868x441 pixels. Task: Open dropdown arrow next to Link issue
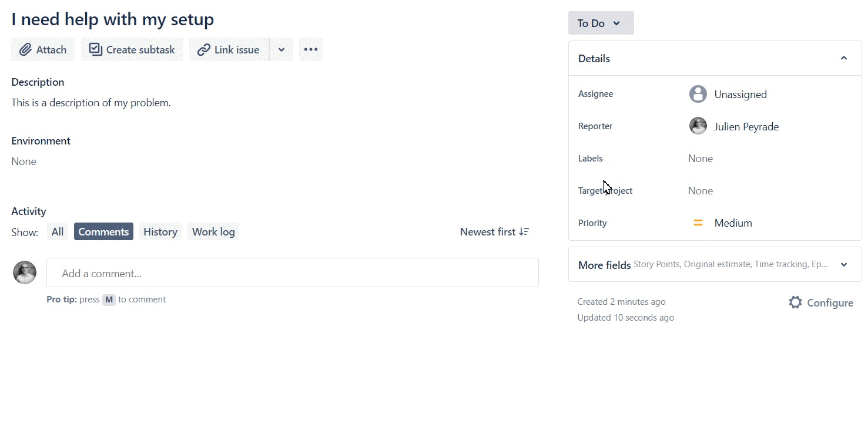click(x=281, y=50)
